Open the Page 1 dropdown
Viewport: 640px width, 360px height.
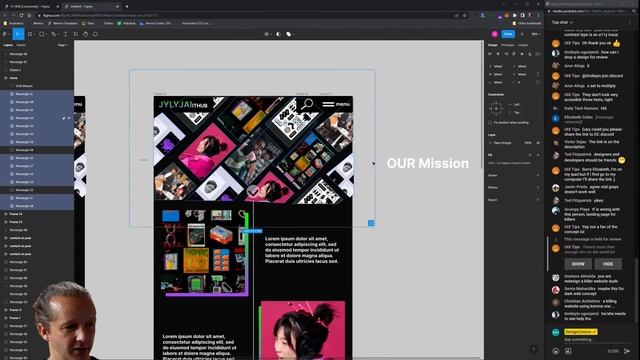click(x=63, y=45)
